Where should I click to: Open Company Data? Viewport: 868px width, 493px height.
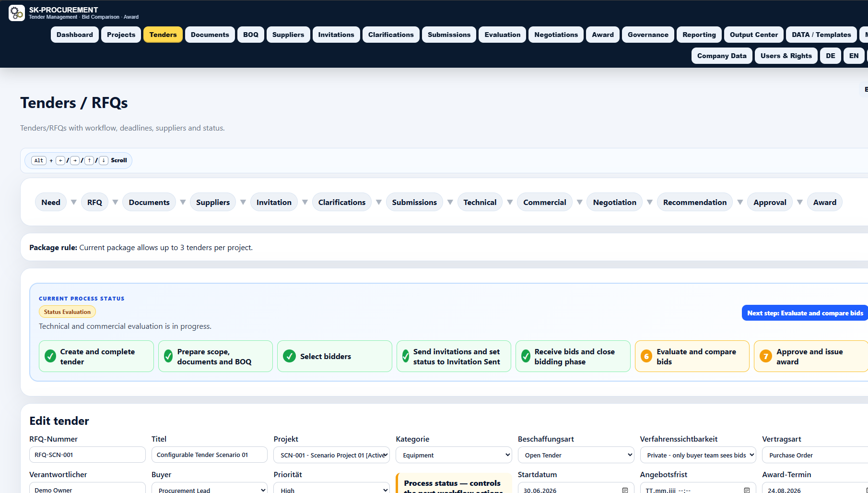[722, 56]
